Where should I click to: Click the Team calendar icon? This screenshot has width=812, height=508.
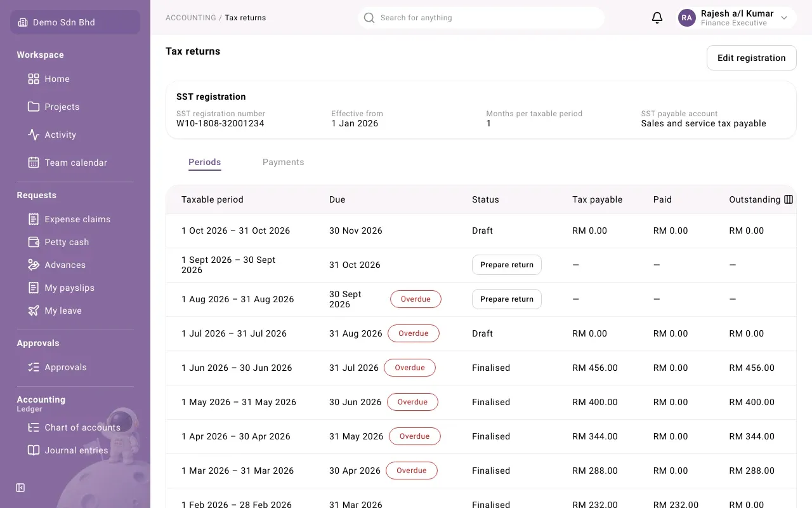pos(34,163)
